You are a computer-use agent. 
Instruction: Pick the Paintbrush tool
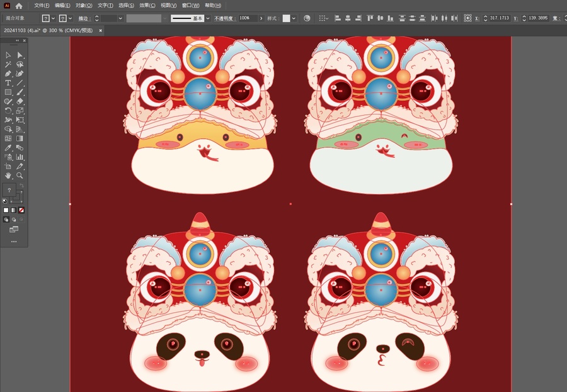(x=20, y=92)
